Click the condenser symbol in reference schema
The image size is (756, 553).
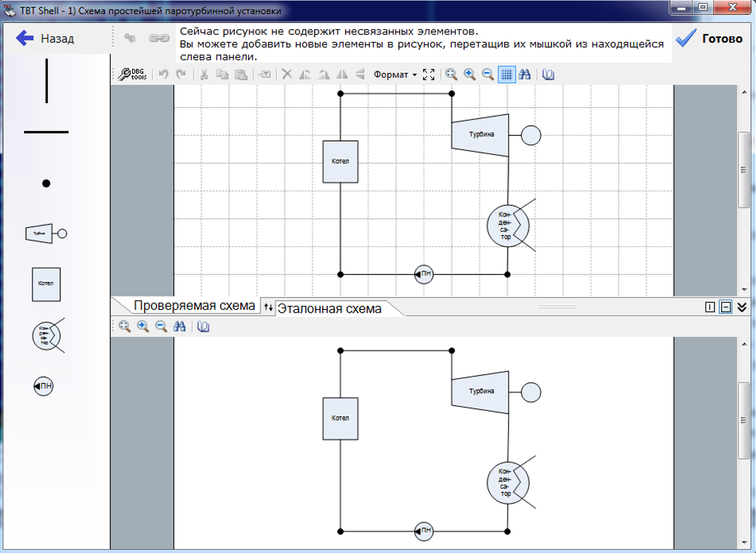(508, 483)
